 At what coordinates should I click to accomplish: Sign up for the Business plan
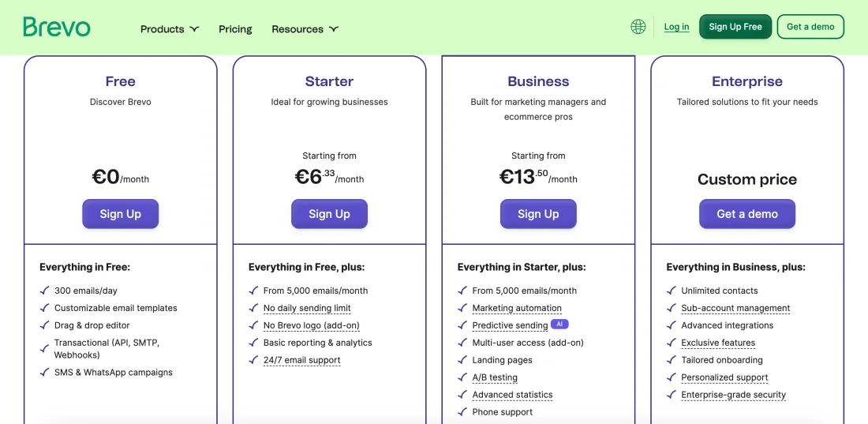pyautogui.click(x=538, y=214)
